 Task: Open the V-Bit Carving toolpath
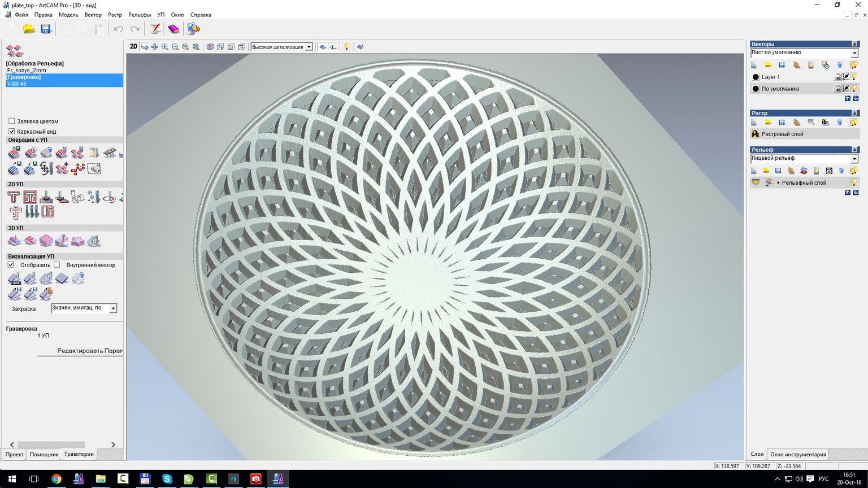click(x=46, y=197)
